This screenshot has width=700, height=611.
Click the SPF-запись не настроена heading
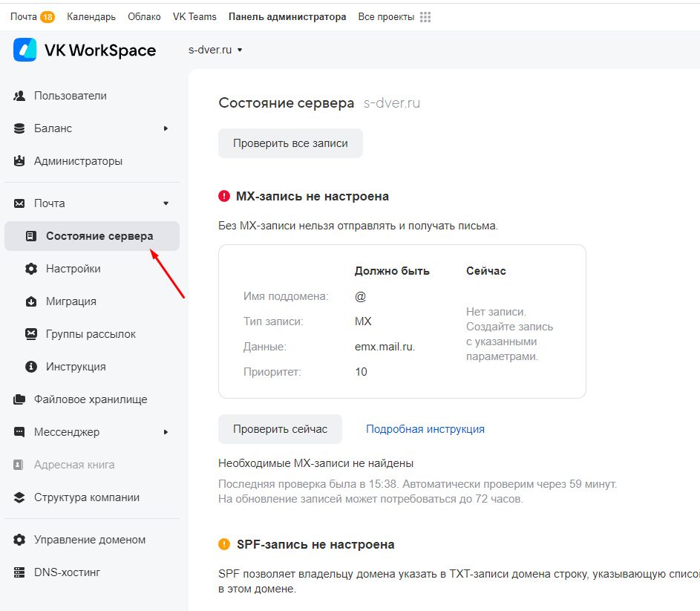pos(315,544)
